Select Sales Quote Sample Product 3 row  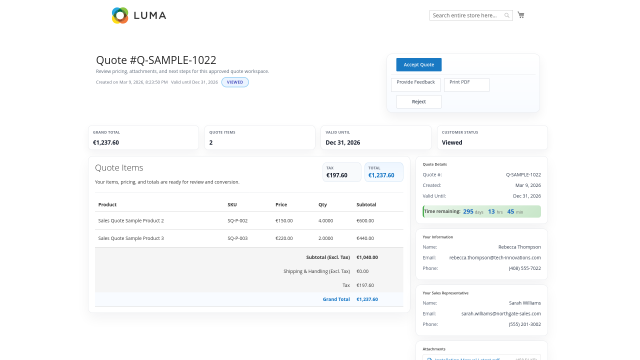point(249,238)
